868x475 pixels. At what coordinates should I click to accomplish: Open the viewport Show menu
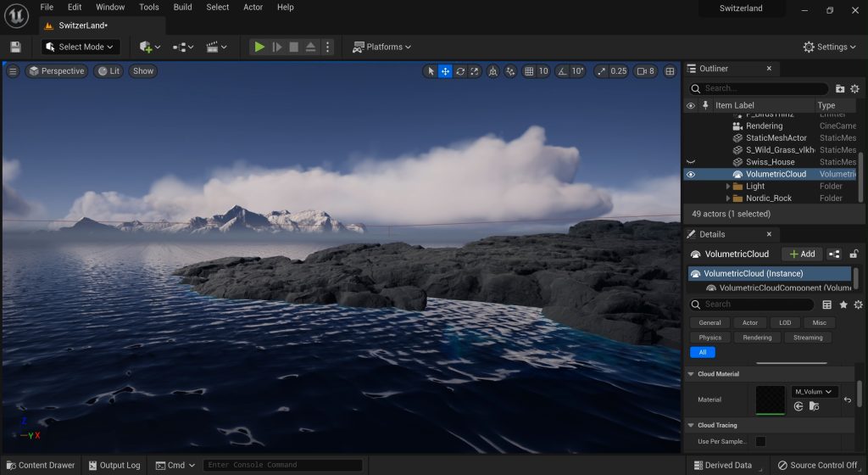(x=142, y=71)
